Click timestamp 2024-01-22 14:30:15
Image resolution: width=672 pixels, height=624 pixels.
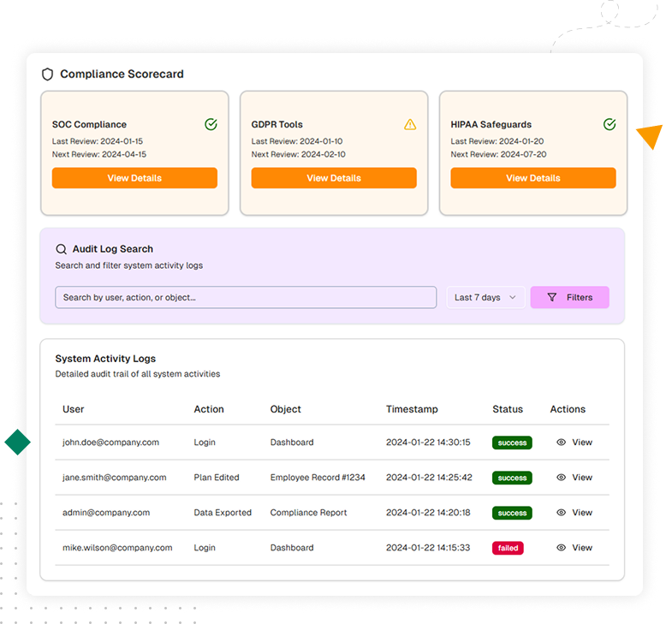coord(428,443)
